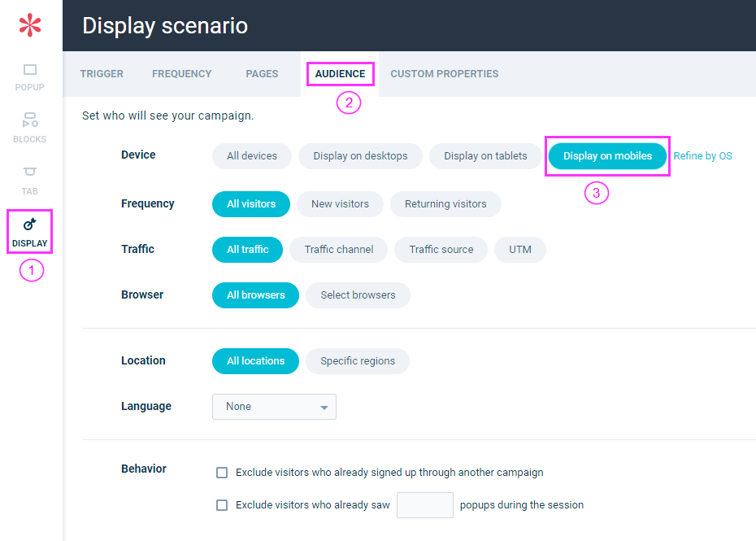The width and height of the screenshot is (756, 541).
Task: Open the Custom Properties tab
Action: tap(444, 74)
